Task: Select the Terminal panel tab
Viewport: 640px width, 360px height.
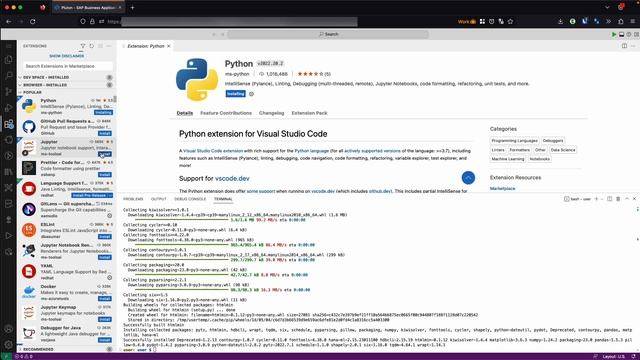Action: [x=223, y=199]
